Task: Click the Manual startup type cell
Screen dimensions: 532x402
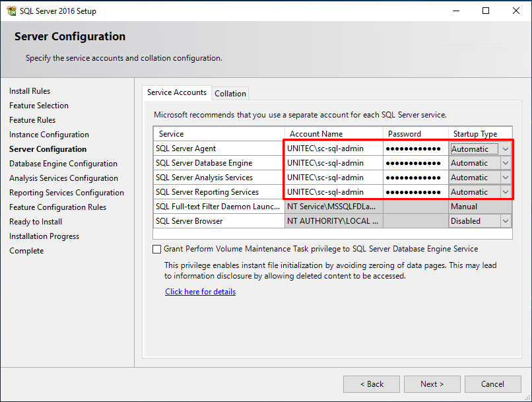Action: coord(480,207)
